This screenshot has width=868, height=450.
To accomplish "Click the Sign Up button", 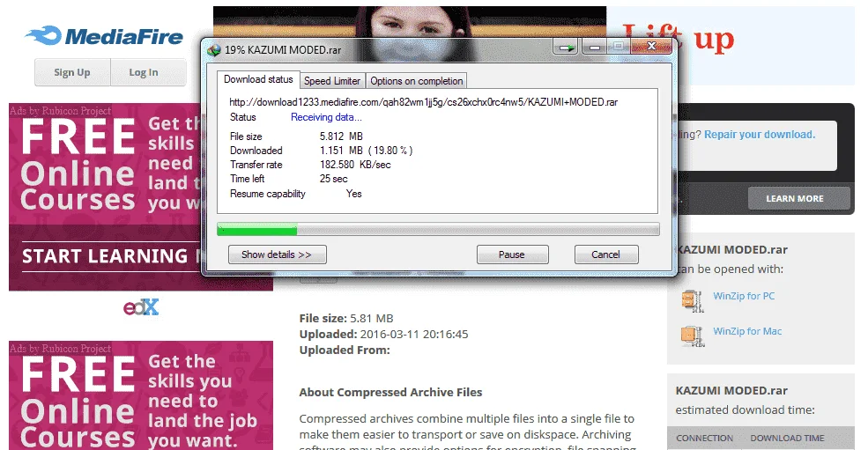I will (x=72, y=72).
